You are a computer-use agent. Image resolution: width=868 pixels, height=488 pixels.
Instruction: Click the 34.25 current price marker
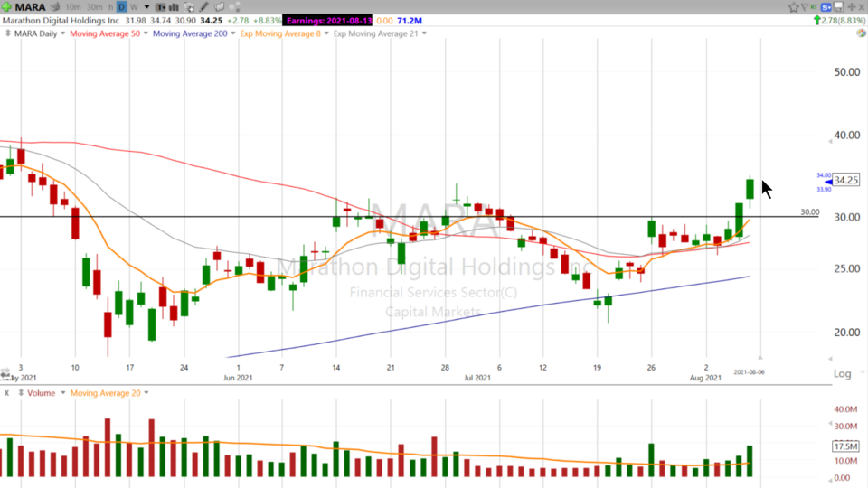click(846, 180)
